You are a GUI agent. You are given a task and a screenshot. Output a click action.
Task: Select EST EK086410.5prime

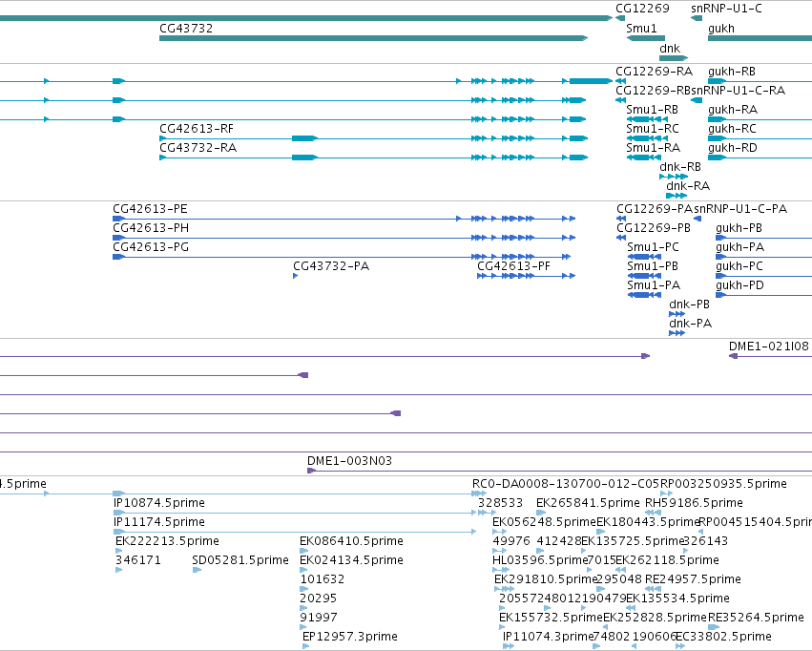coord(352,541)
